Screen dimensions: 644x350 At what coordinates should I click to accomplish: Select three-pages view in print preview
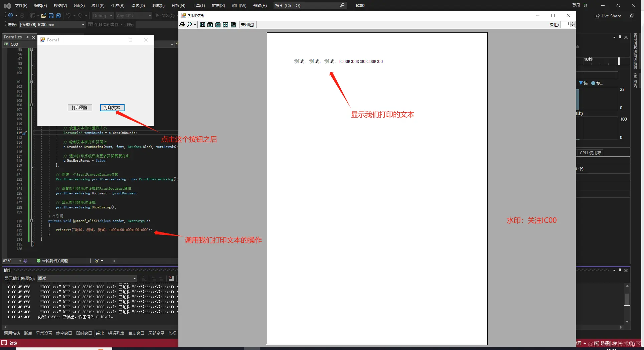(218, 25)
